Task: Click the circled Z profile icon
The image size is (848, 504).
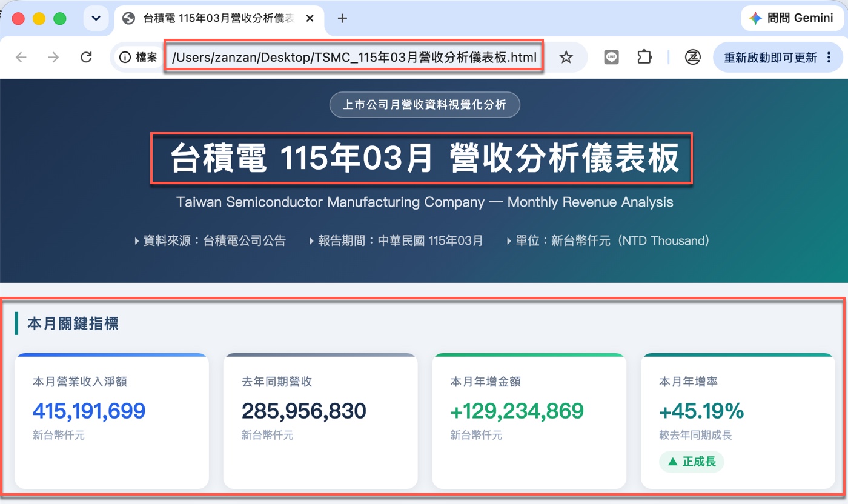Action: coord(692,57)
